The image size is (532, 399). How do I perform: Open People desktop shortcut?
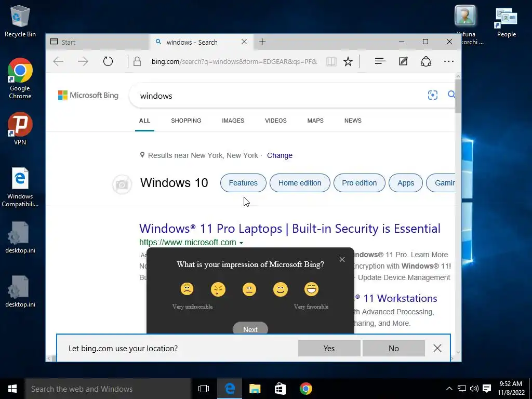click(x=506, y=22)
